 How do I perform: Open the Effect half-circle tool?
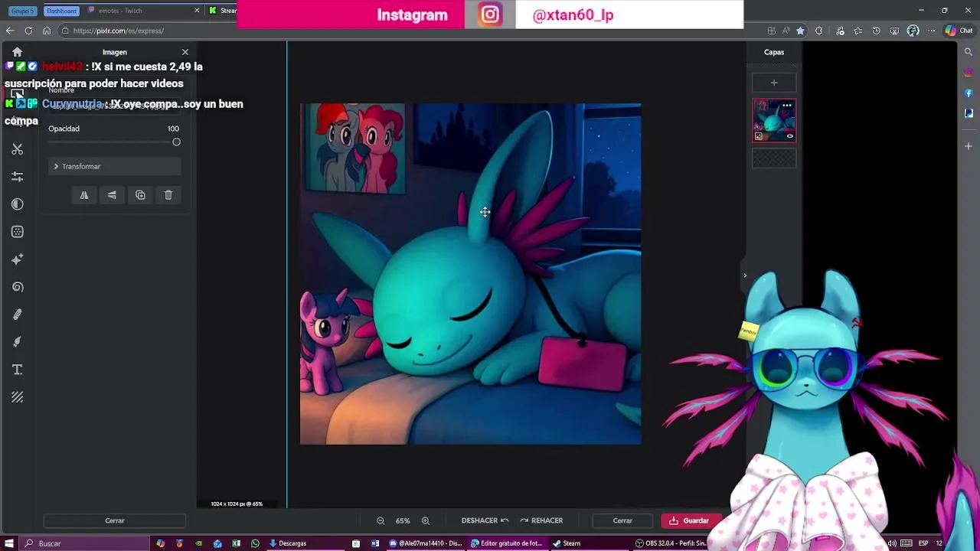point(17,204)
